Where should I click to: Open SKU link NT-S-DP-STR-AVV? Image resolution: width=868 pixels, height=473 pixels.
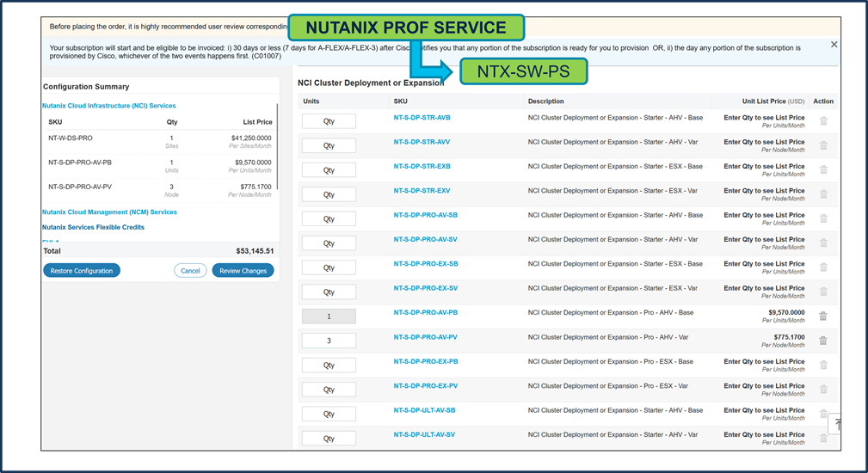[422, 142]
